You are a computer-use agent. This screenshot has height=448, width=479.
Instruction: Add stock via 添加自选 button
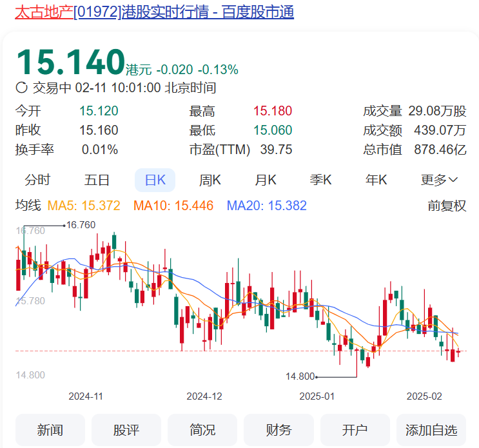click(x=431, y=430)
